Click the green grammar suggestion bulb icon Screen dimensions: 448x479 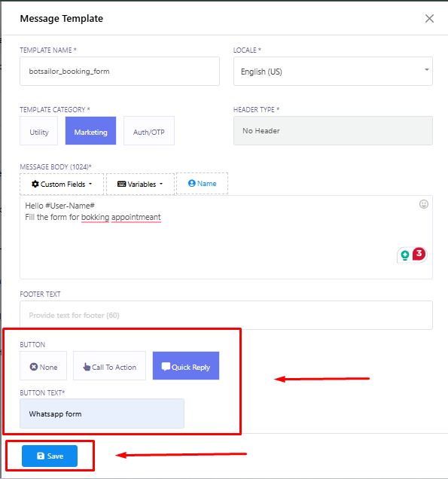tap(405, 255)
